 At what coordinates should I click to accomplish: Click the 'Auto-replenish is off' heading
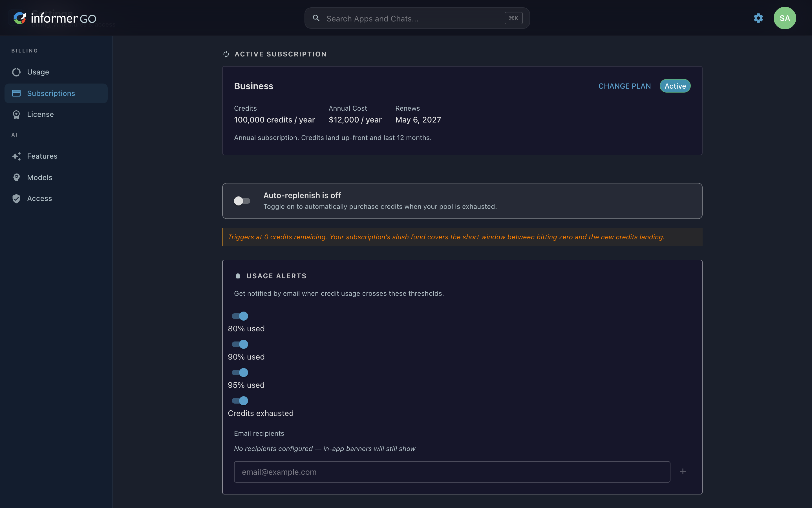coord(302,196)
